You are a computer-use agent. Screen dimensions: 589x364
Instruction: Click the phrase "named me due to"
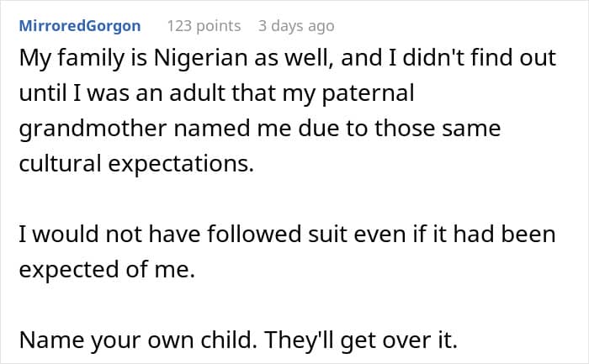tap(295, 129)
